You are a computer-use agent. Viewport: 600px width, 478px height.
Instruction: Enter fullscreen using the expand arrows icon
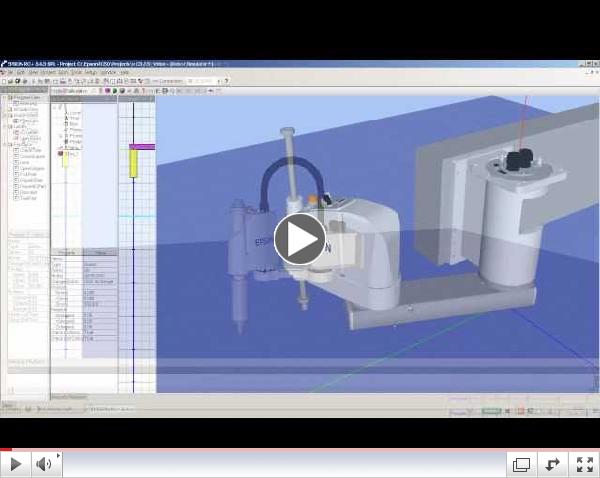pyautogui.click(x=584, y=464)
